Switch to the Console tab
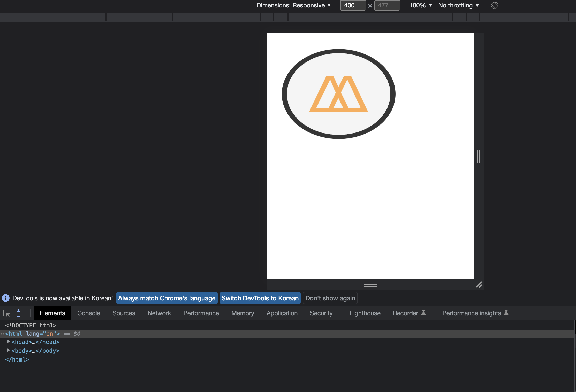576x392 pixels. tap(89, 313)
